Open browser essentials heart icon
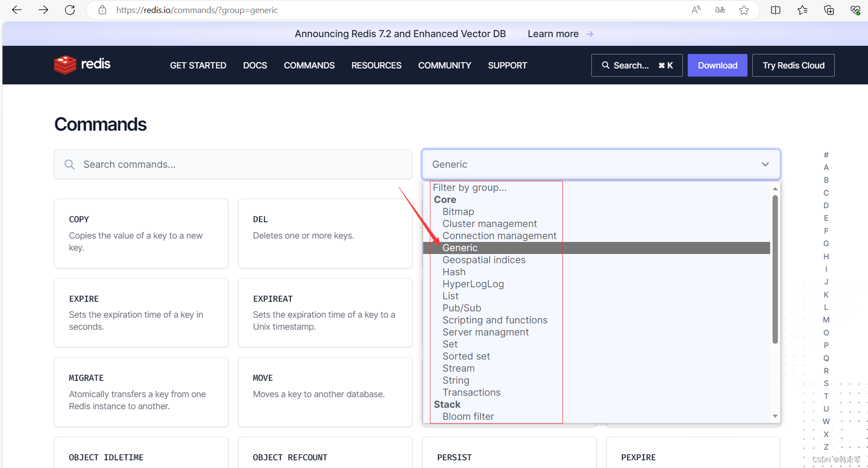Image resolution: width=868 pixels, height=468 pixels. pyautogui.click(x=855, y=10)
